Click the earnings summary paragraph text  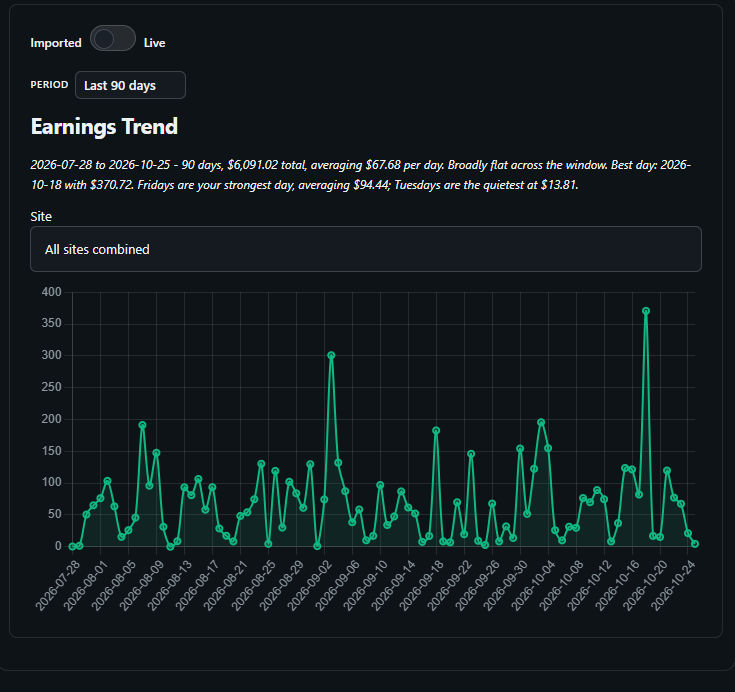(x=360, y=175)
